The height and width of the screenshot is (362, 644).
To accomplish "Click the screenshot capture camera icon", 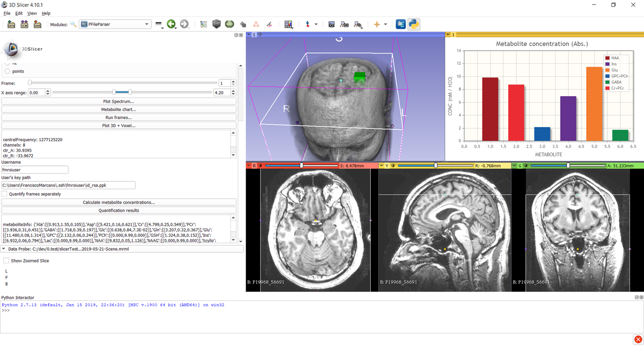I will pos(331,24).
